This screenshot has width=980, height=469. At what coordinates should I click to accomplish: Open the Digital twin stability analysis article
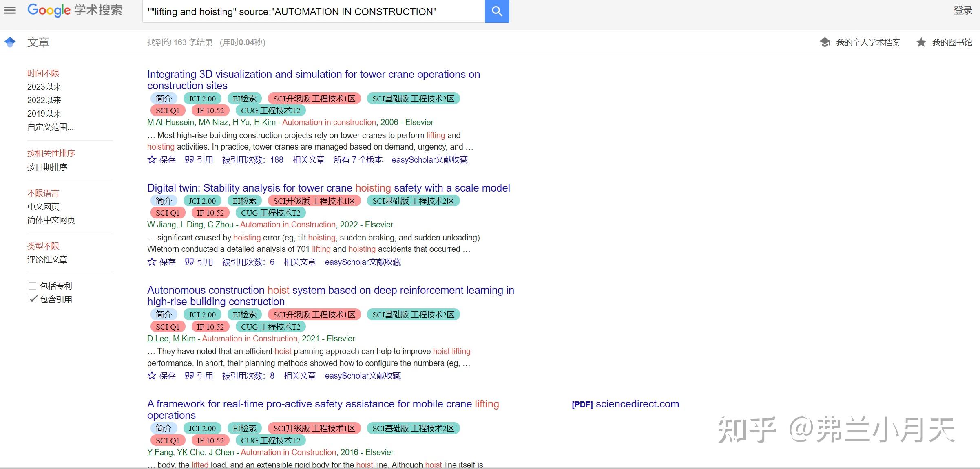(x=329, y=188)
